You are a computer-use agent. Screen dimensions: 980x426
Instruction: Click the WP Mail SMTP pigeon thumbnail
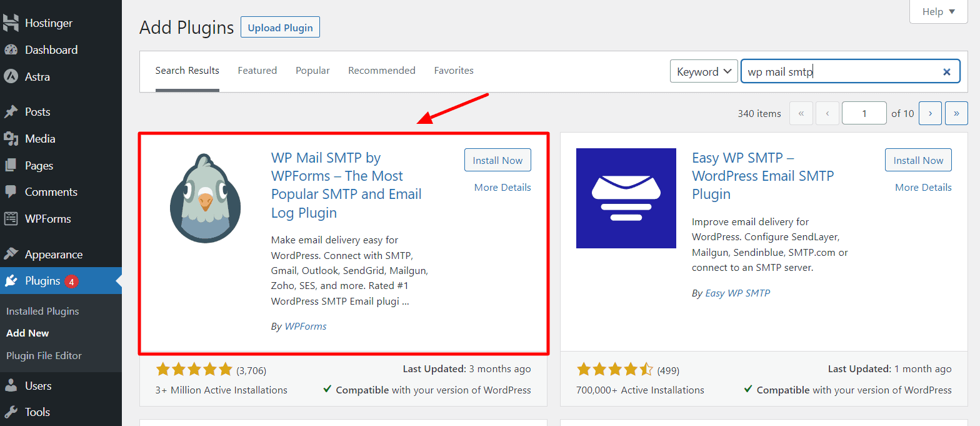tap(205, 198)
